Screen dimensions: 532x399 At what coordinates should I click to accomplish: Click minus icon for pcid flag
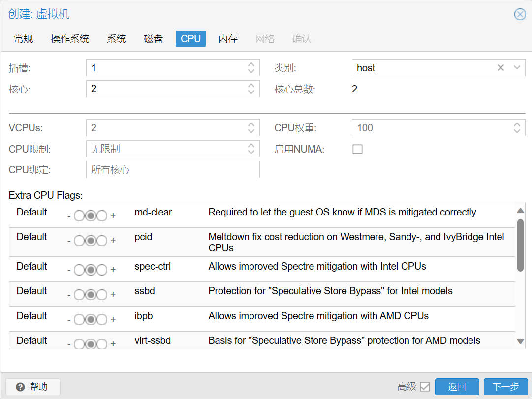(69, 241)
